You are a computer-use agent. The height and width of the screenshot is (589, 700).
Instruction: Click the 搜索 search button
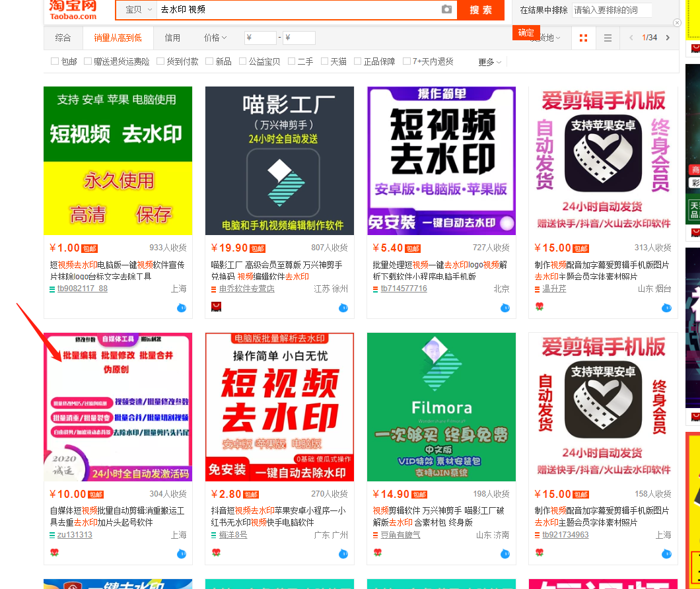[481, 10]
